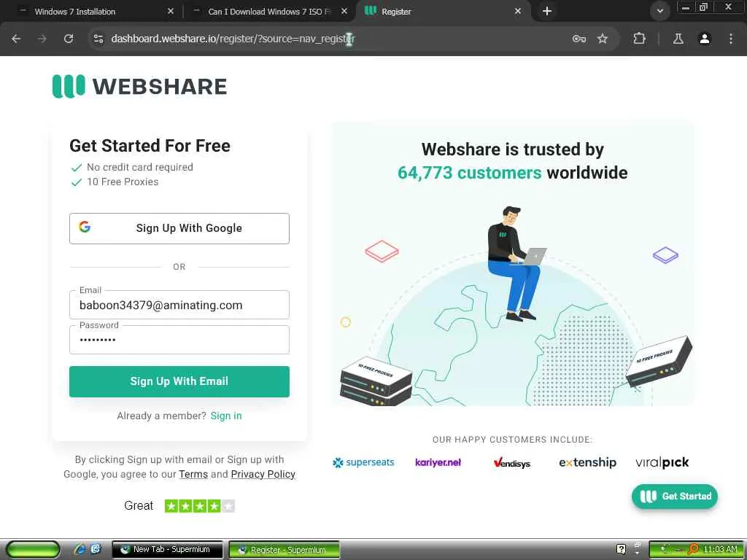Focus the Email input field

pyautogui.click(x=179, y=305)
